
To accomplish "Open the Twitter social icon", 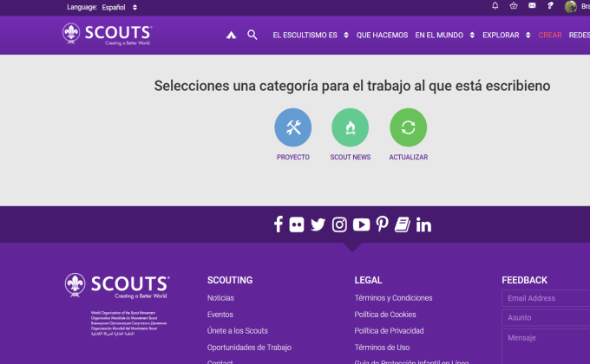I will point(318,224).
